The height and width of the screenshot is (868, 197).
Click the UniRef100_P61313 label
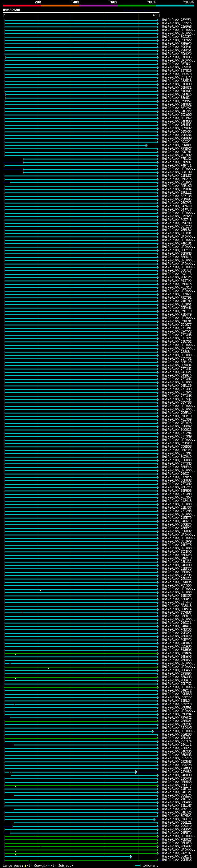[176, 287]
